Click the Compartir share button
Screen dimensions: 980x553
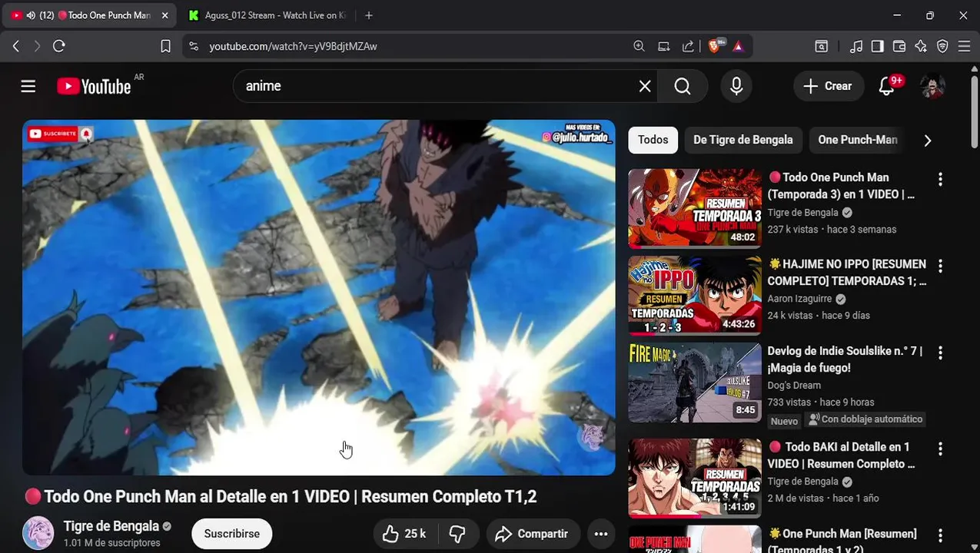pyautogui.click(x=531, y=534)
